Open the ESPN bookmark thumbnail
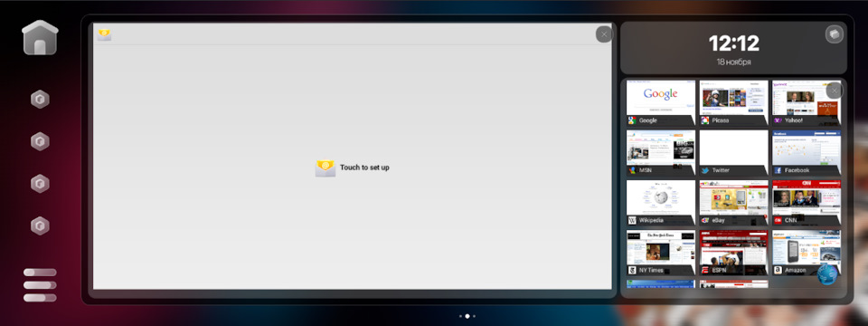 point(733,253)
